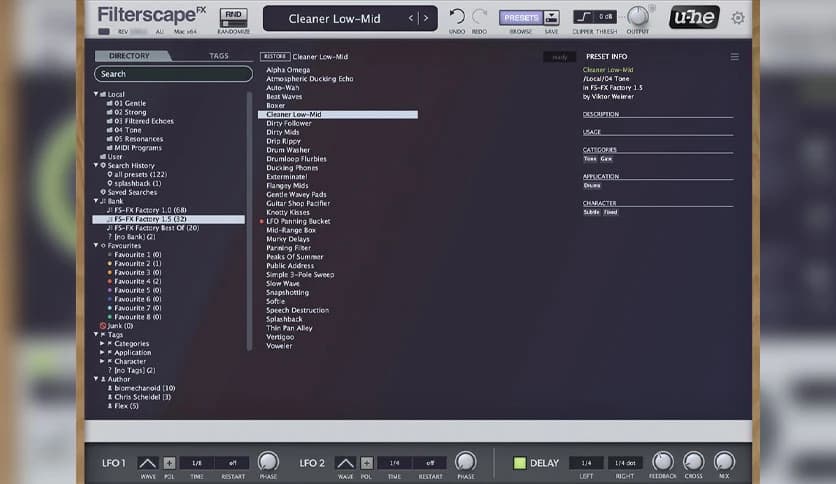Adjust the delay CROSS knob

click(693, 462)
